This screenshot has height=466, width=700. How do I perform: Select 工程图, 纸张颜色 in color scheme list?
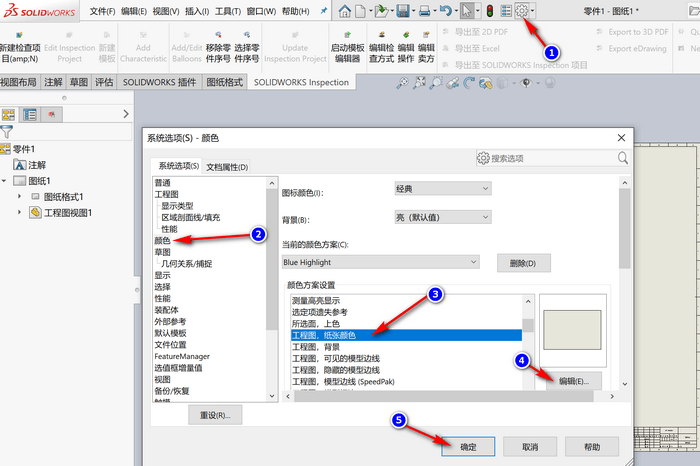point(406,335)
